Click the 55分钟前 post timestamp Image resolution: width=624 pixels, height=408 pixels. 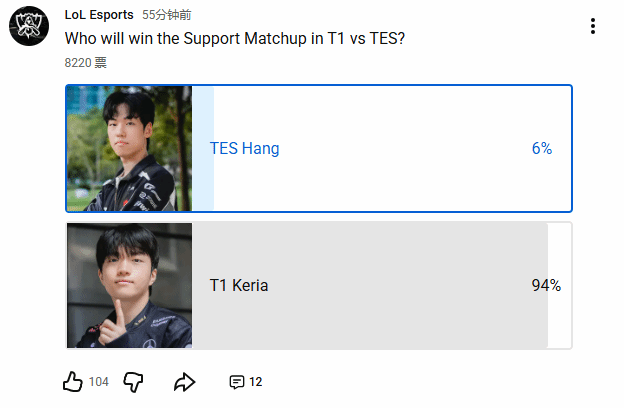coord(167,15)
